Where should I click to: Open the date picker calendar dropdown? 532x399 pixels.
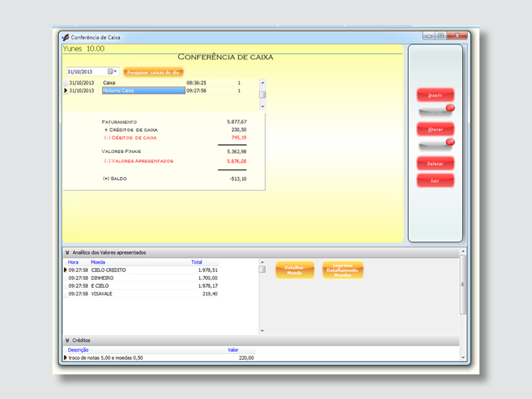[x=112, y=72]
